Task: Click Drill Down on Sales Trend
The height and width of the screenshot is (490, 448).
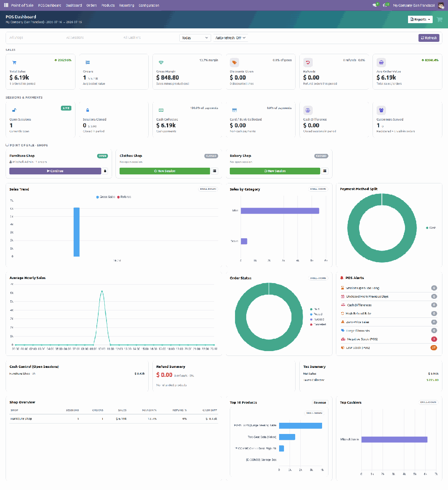Action: (208, 189)
